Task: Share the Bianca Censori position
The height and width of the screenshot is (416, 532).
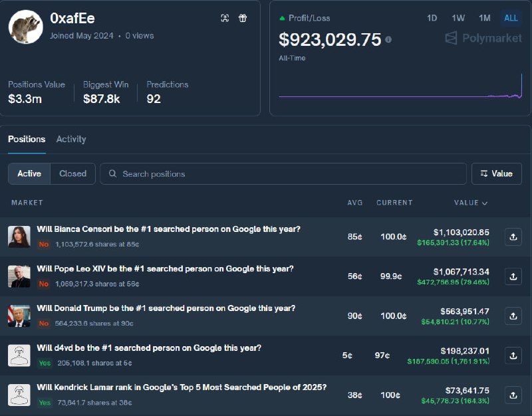Action: click(x=513, y=237)
